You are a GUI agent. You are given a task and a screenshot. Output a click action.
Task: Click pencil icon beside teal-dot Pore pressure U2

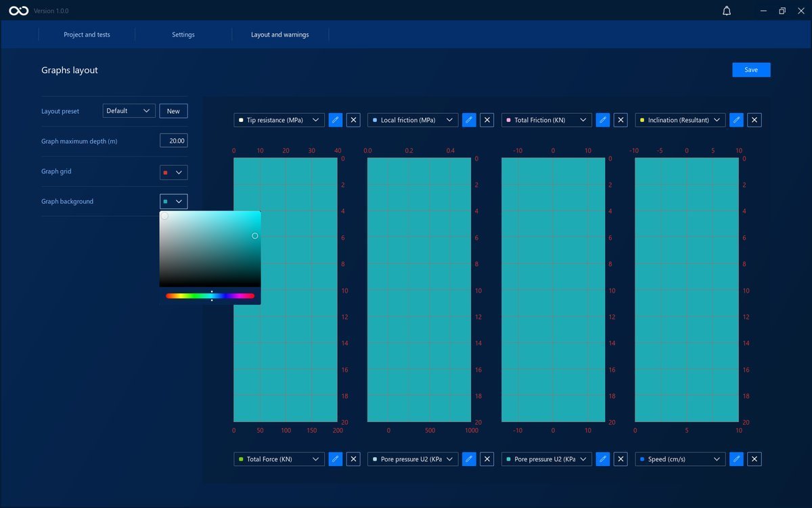pos(603,459)
